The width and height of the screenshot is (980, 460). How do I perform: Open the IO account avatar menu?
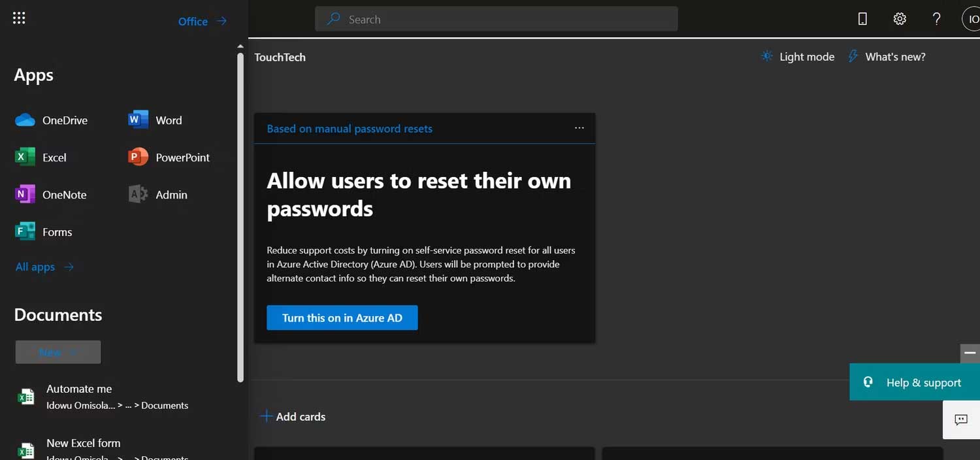973,18
